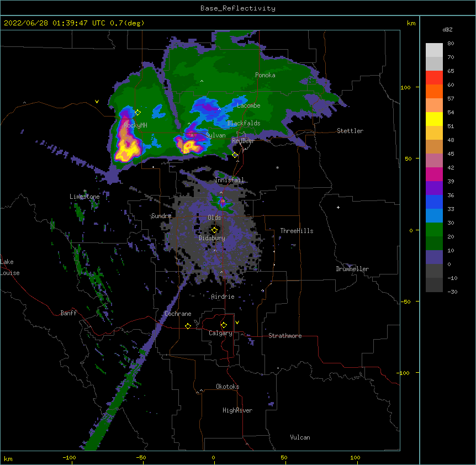This screenshot has width=476, height=465.
Task: Click the yellow V marker northwest of RockyMH
Action: click(97, 102)
